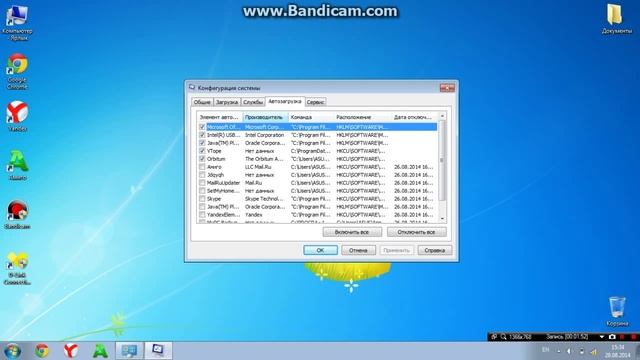Click the scrollbar up arrow in list
The height and width of the screenshot is (360, 640).
[442, 116]
